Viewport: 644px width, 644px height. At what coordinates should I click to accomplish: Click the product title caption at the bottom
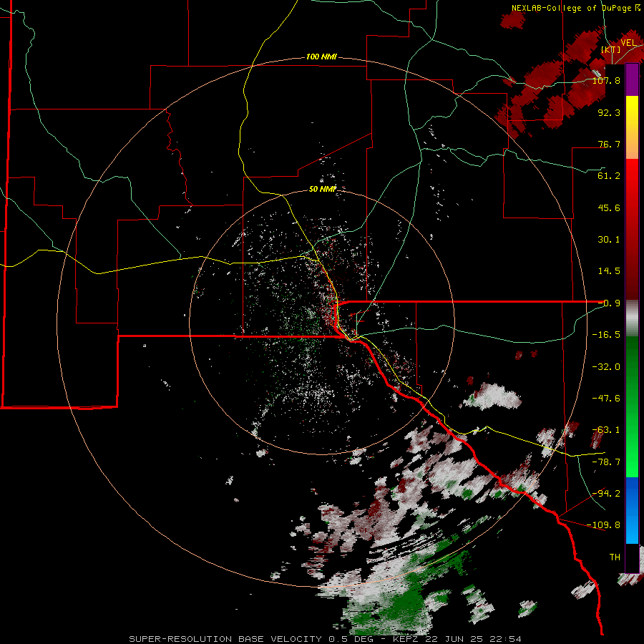[326, 639]
